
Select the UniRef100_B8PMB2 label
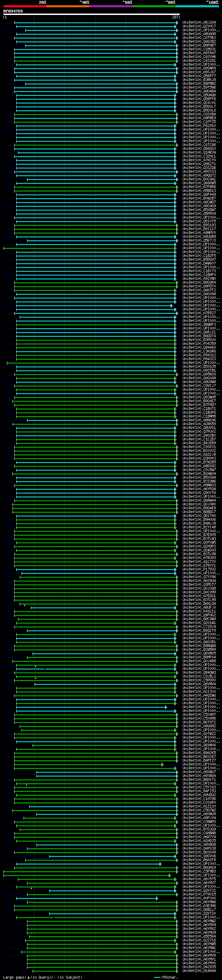pyautogui.click(x=199, y=83)
